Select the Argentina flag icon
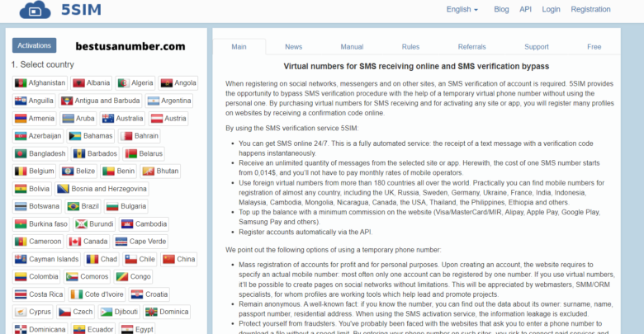The image size is (644, 334). (x=154, y=101)
